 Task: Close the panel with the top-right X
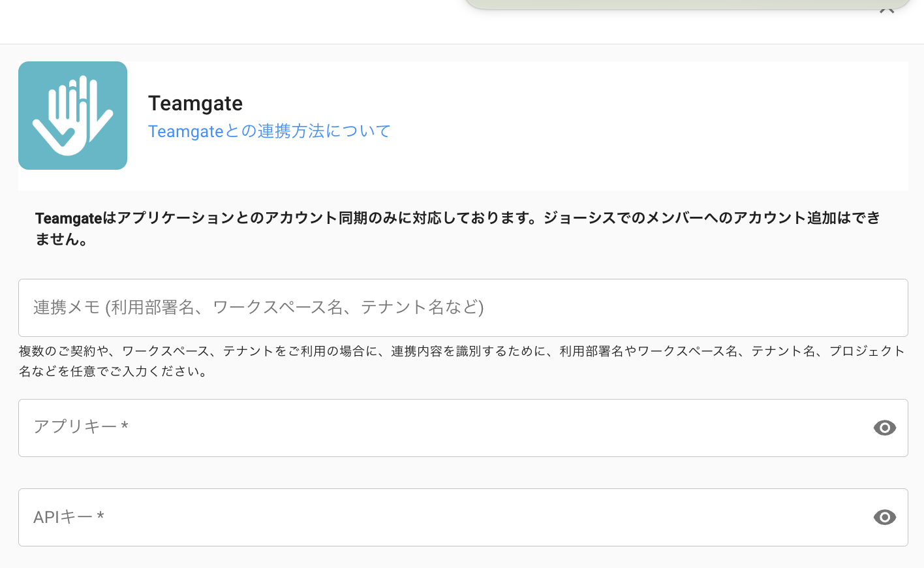coord(887,9)
